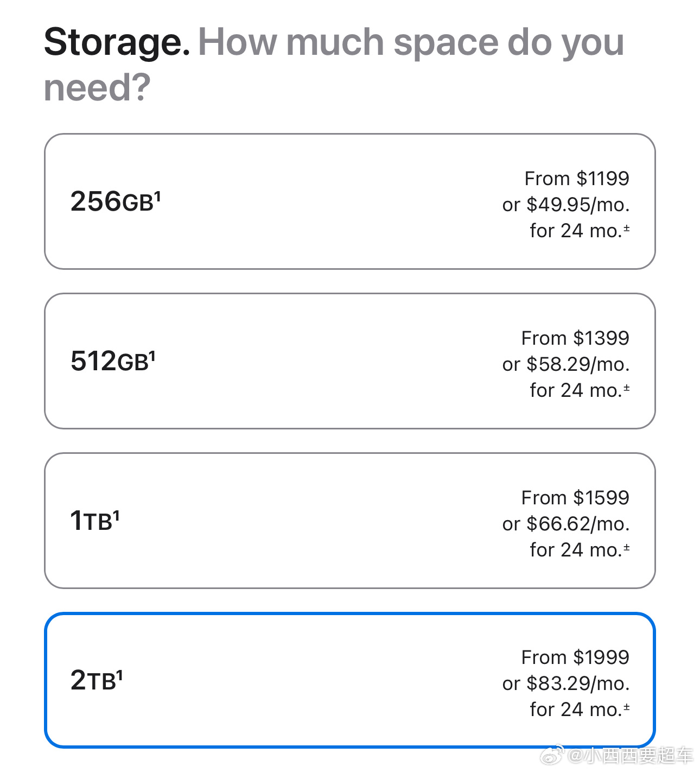
Task: Click the From $1199 price text
Action: click(577, 178)
